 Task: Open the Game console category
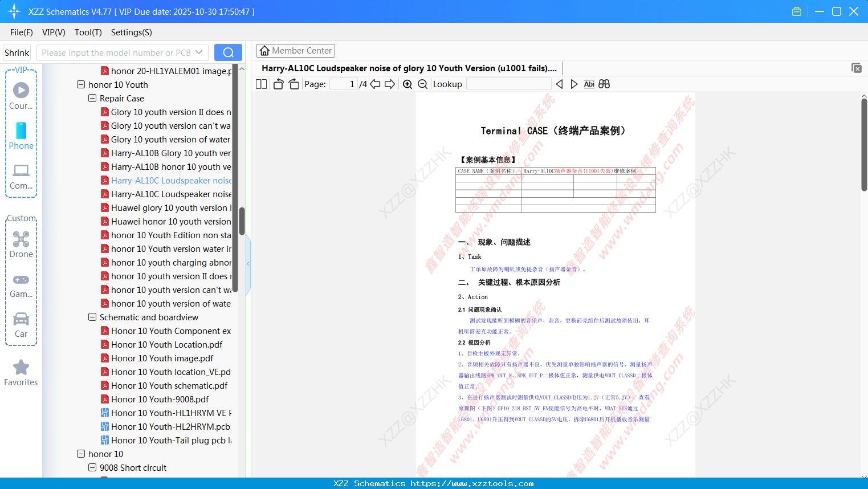pyautogui.click(x=21, y=285)
